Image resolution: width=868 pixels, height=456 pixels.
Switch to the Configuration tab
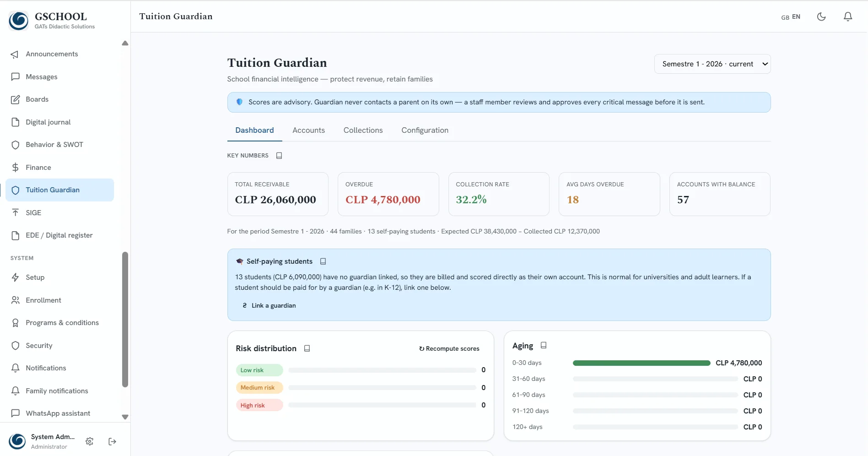[x=425, y=130]
